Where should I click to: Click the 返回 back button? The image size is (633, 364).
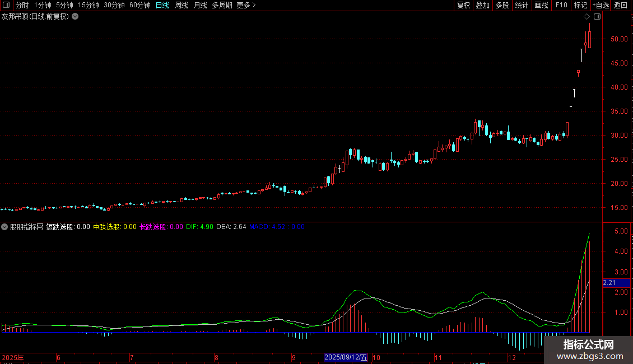[621, 5]
